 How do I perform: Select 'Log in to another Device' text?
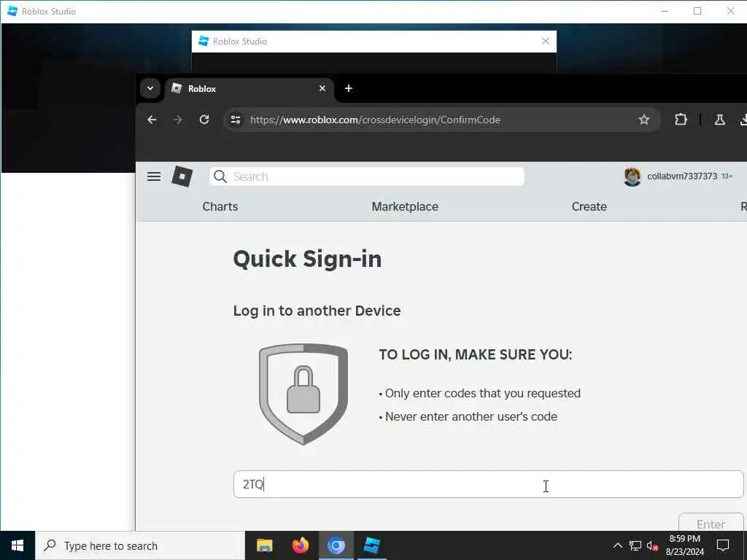[x=317, y=311]
